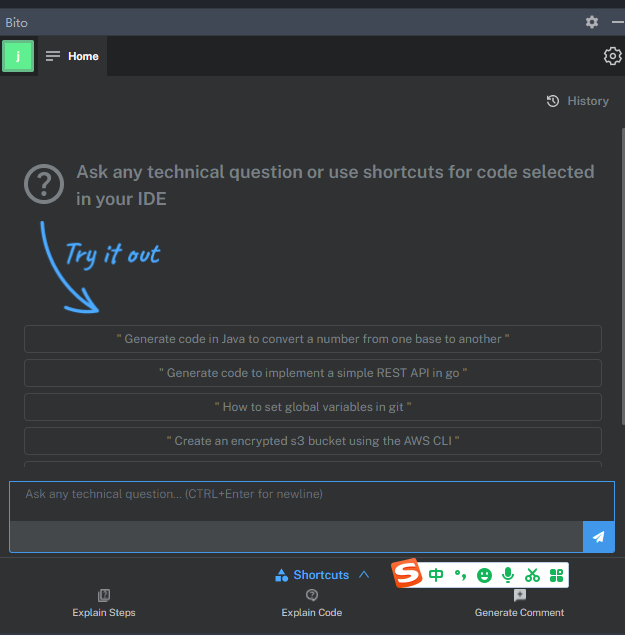Click the History clock icon
The image size is (625, 635).
pyautogui.click(x=553, y=101)
